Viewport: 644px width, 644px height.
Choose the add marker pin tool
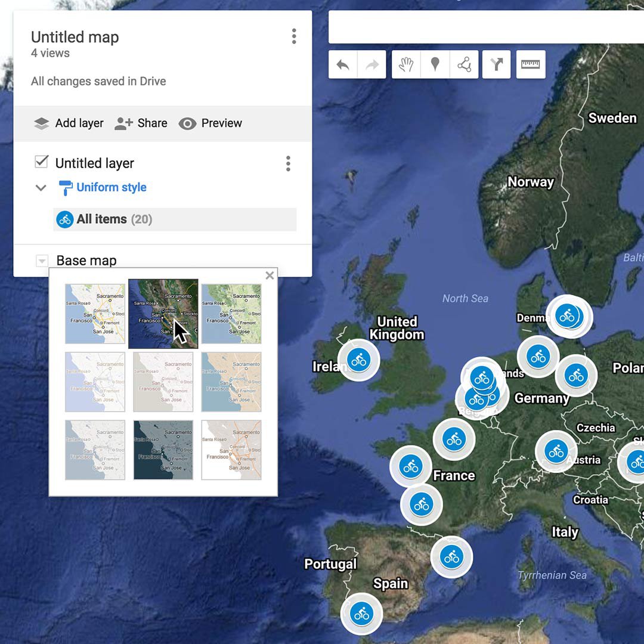pyautogui.click(x=435, y=64)
